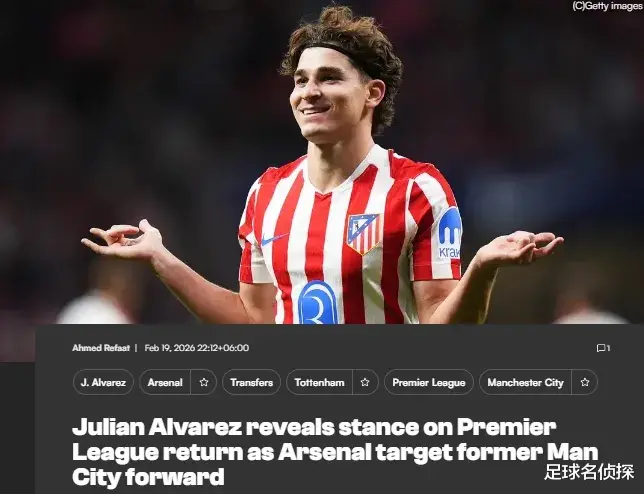Image resolution: width=644 pixels, height=494 pixels.
Task: Select the Premier League tag
Action: (429, 382)
